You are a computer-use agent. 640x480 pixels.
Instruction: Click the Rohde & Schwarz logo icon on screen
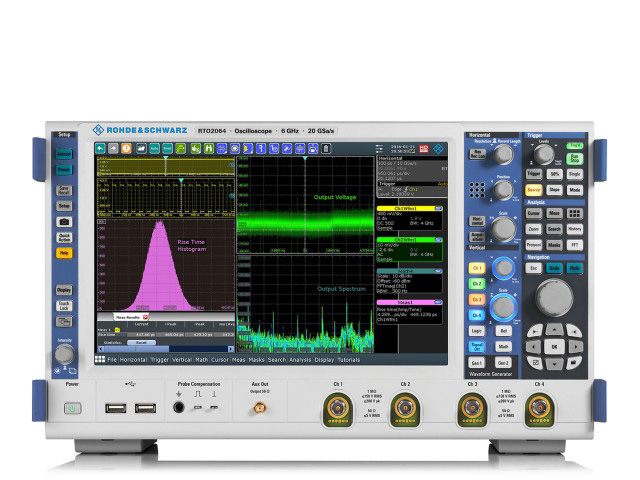(x=439, y=148)
